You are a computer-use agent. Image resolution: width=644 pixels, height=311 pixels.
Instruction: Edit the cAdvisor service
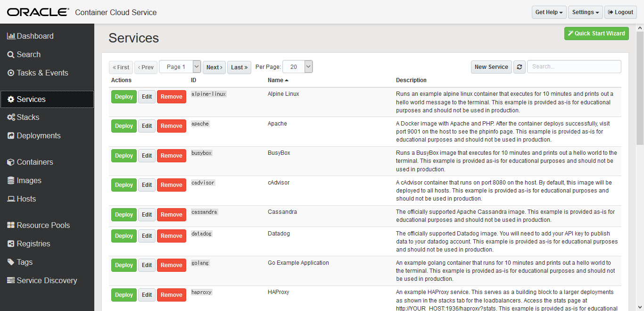tap(147, 185)
